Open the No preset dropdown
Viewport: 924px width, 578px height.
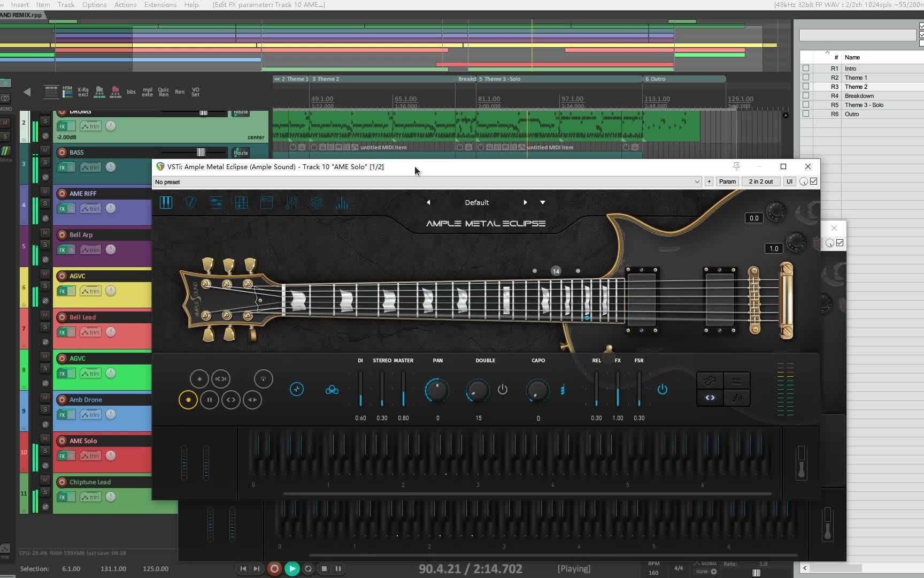pos(427,182)
